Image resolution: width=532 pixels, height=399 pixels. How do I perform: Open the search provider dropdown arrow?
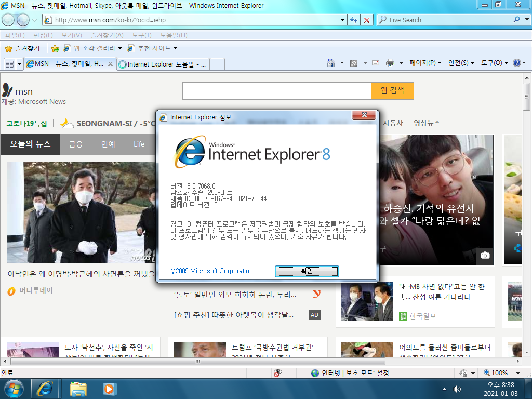click(527, 20)
